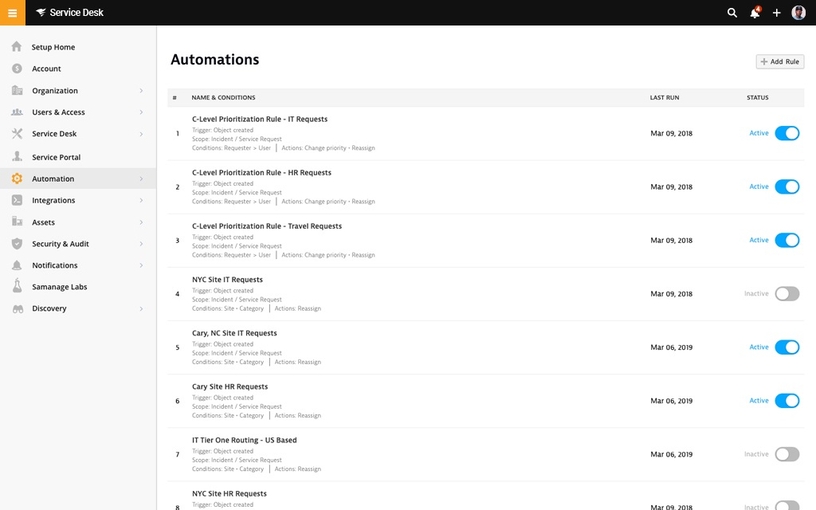Select Users & Access menu item
Screen dimensions: 816x510
pos(58,112)
